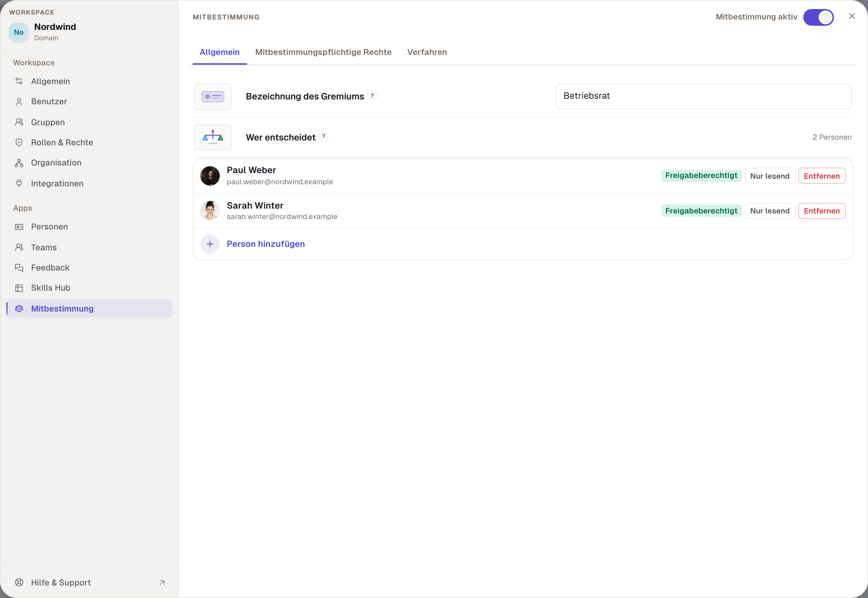The height and width of the screenshot is (598, 868).
Task: Click the Personen ID card icon
Action: (19, 227)
